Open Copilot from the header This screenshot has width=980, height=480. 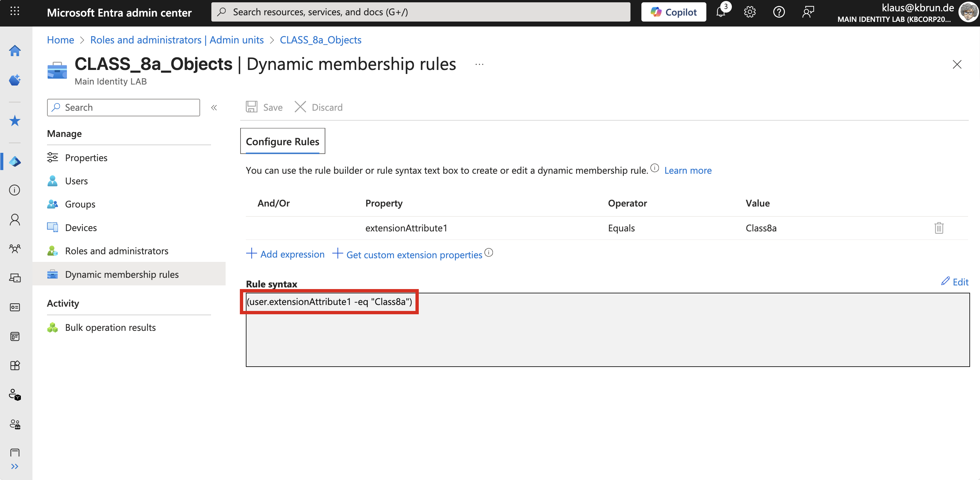pos(673,12)
